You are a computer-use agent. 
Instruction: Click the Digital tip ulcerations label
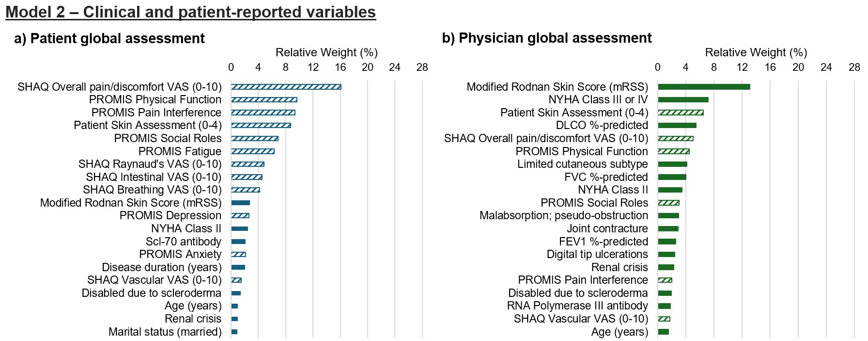point(597,254)
